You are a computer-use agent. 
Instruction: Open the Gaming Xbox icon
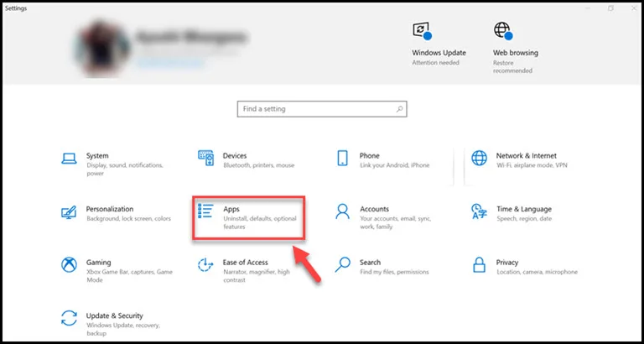pyautogui.click(x=69, y=264)
